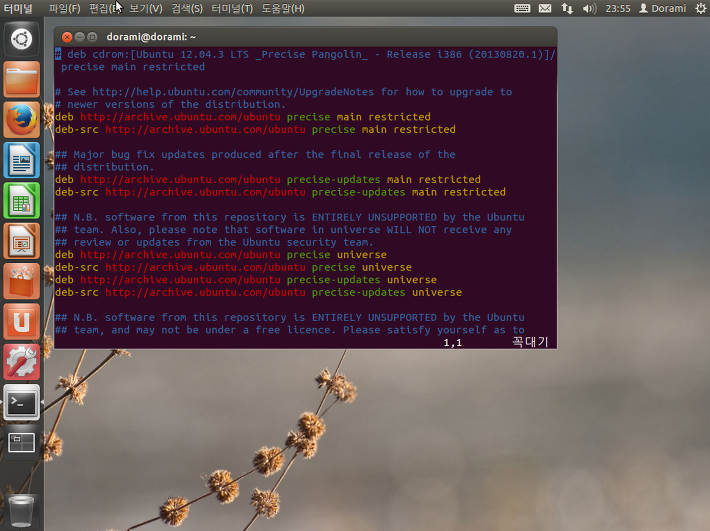Open the 보기(V) menu
Screen dimensions: 710x531
(145, 8)
